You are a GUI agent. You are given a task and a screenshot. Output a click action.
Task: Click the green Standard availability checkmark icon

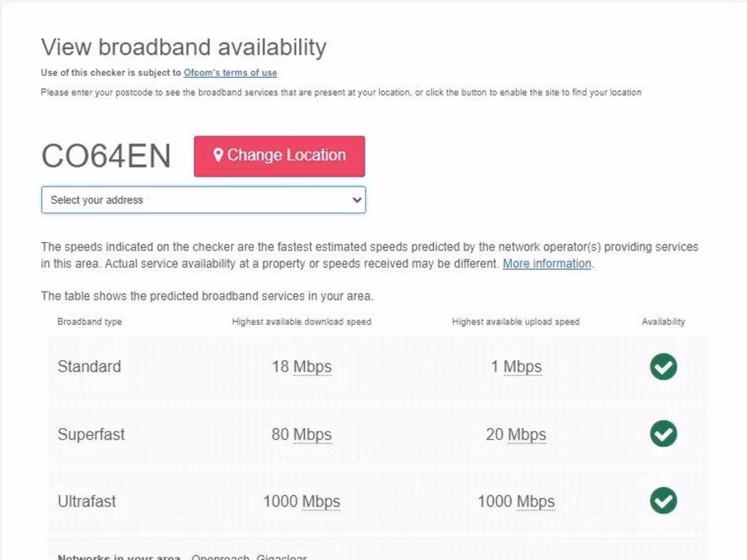(x=663, y=367)
